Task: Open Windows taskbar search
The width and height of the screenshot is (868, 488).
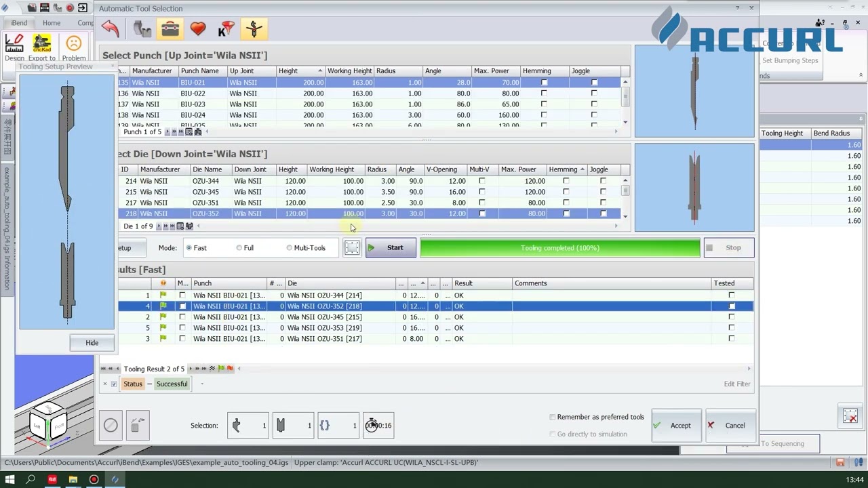Action: tap(31, 479)
